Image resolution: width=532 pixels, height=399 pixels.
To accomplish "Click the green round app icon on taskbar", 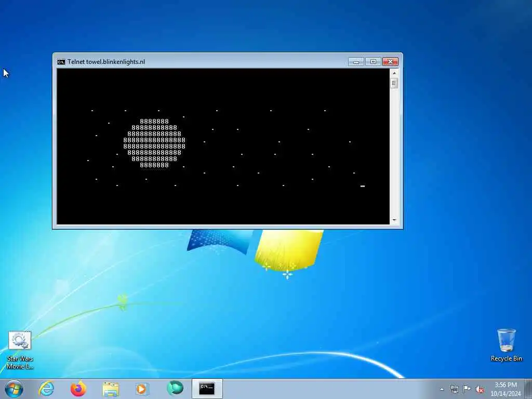I will 175,389.
